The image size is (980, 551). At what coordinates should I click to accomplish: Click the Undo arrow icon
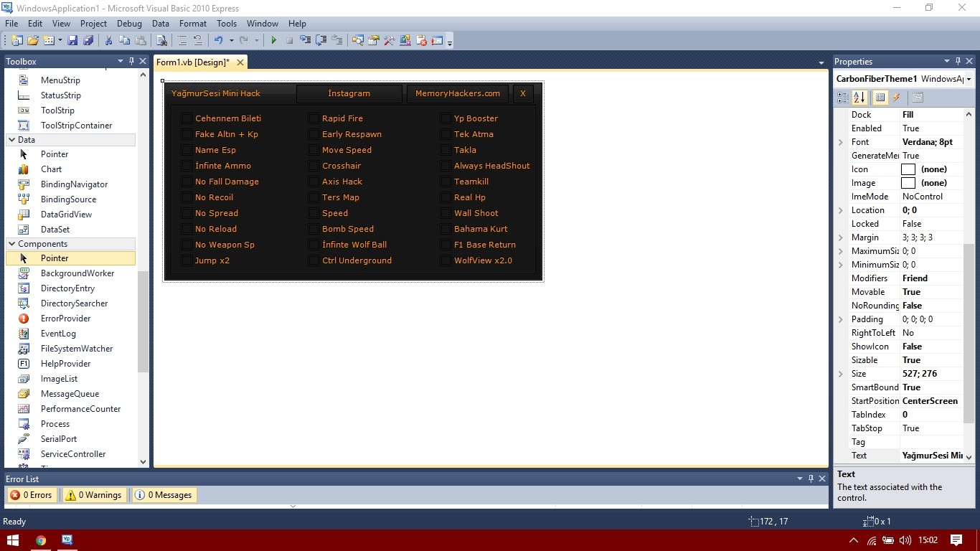(218, 41)
